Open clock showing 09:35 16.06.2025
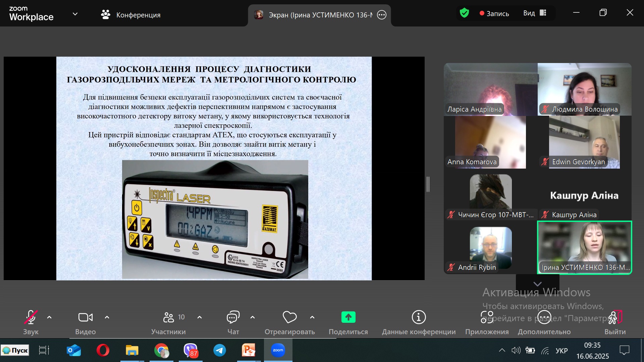Image resolution: width=644 pixels, height=362 pixels. point(593,351)
